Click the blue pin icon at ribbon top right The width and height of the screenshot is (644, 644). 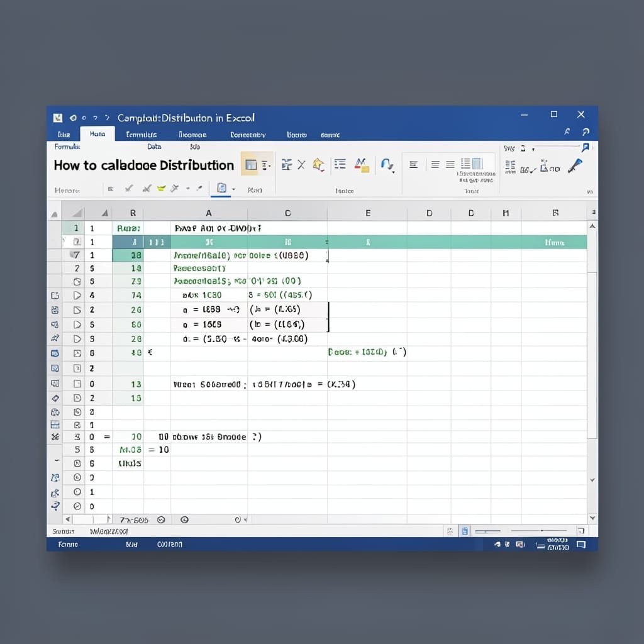586,147
